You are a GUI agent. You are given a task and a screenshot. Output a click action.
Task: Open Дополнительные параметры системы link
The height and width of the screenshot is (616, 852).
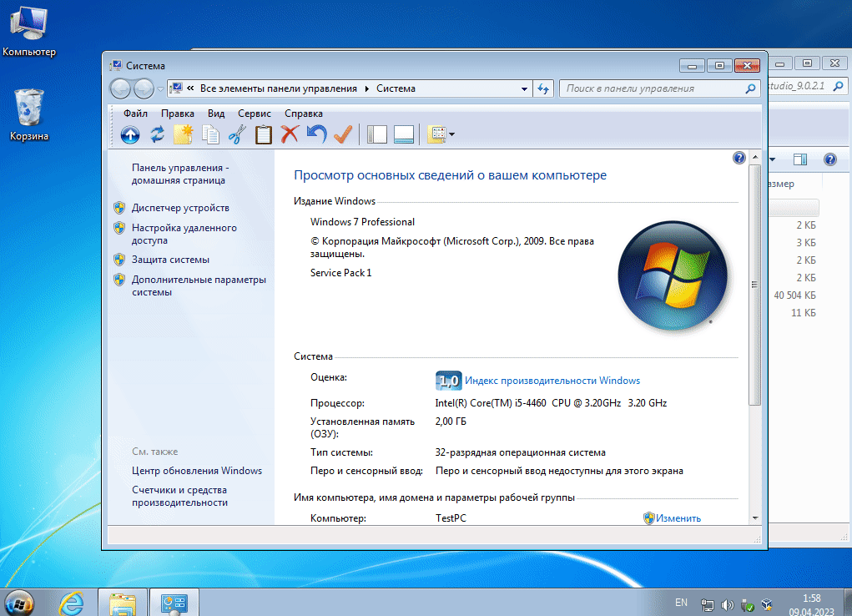pyautogui.click(x=199, y=285)
